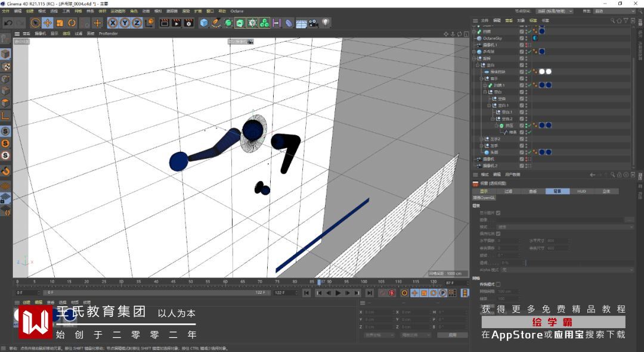Switch to the 显示 attribute tab
This screenshot has width=644, height=352.
484,191
